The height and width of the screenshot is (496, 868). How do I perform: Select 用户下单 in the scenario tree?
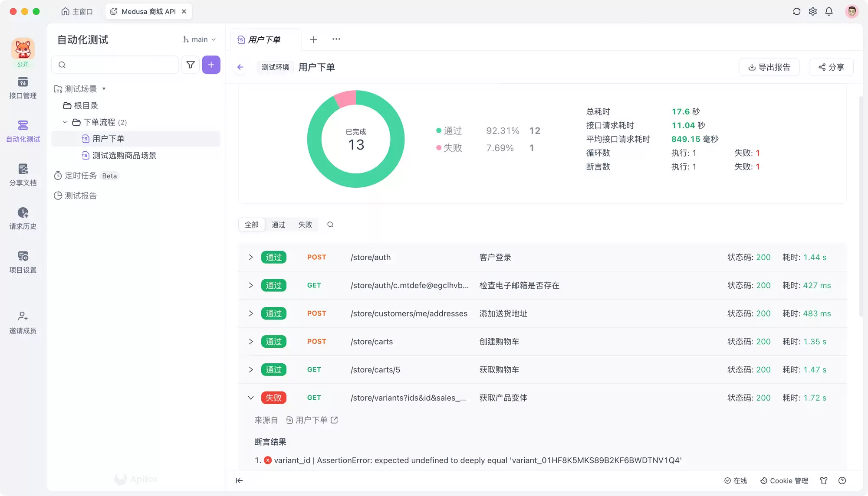click(x=136, y=139)
